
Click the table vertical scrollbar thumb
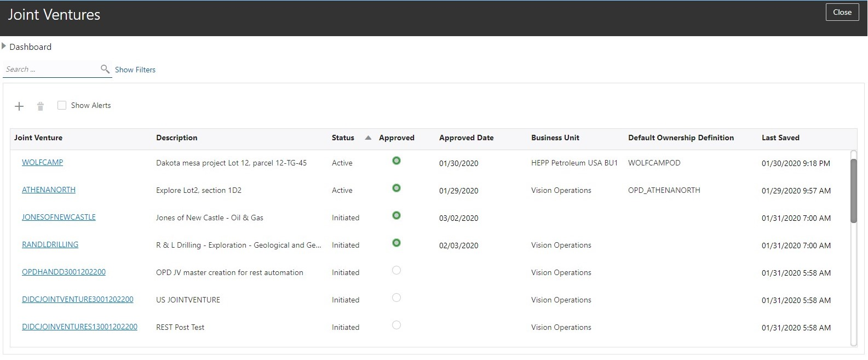(x=853, y=191)
